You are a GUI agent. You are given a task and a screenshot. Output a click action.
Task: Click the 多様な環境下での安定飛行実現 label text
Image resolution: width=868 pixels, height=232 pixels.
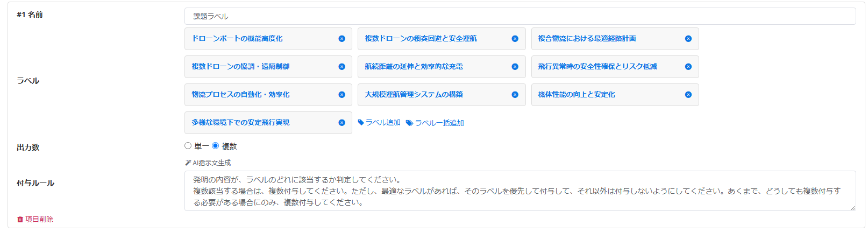coord(240,123)
